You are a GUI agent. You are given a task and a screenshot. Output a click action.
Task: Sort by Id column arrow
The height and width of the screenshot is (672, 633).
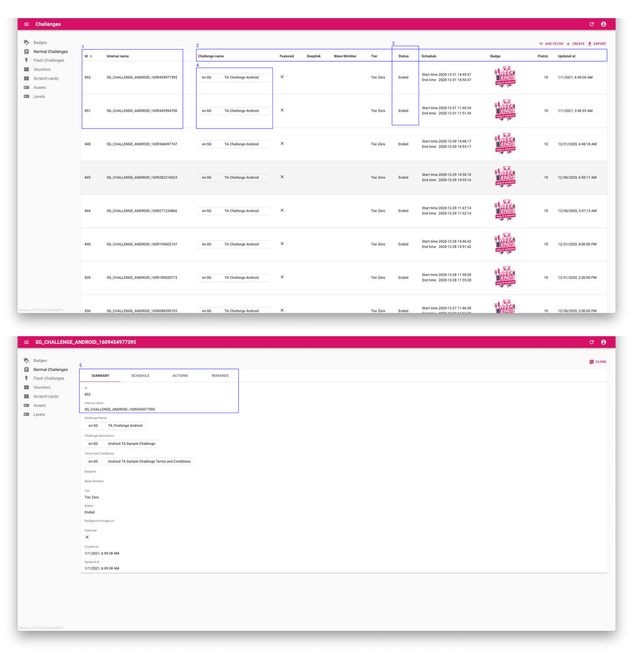91,57
